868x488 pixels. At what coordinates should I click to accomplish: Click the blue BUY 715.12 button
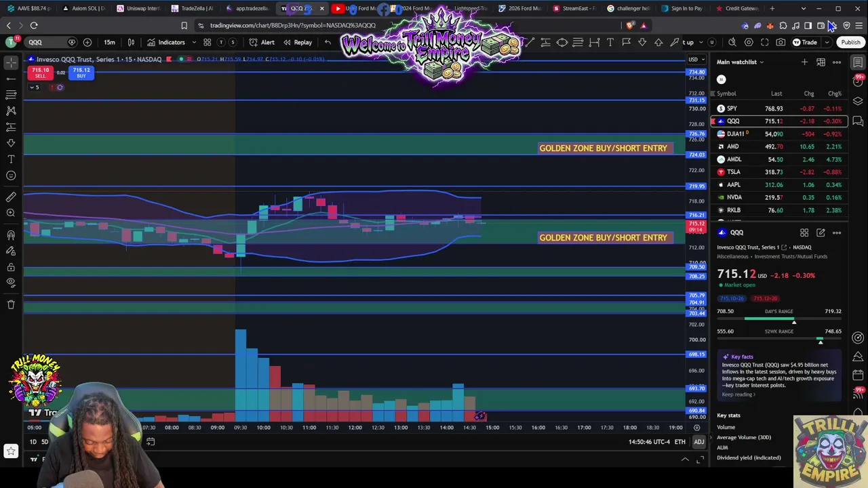(81, 73)
